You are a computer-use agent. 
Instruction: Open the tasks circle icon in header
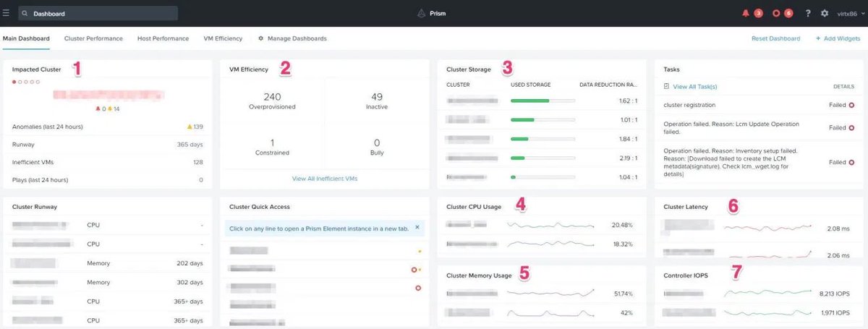tap(776, 13)
